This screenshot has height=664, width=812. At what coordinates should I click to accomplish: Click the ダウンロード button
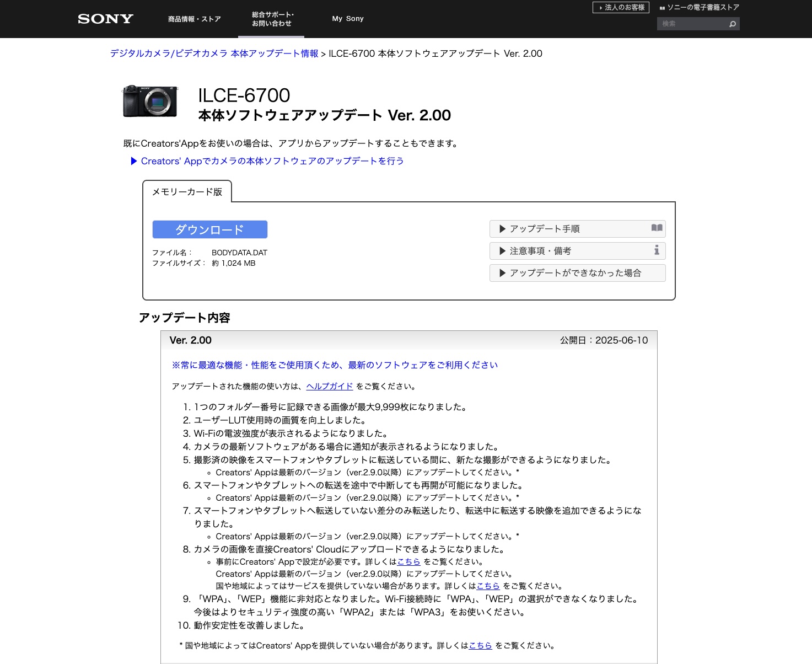(x=210, y=229)
